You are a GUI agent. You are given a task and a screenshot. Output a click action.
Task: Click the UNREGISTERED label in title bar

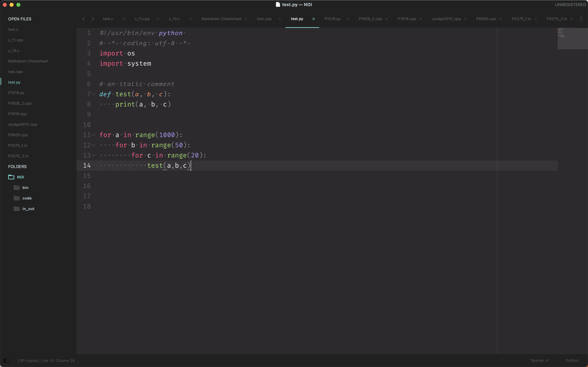pyautogui.click(x=570, y=5)
